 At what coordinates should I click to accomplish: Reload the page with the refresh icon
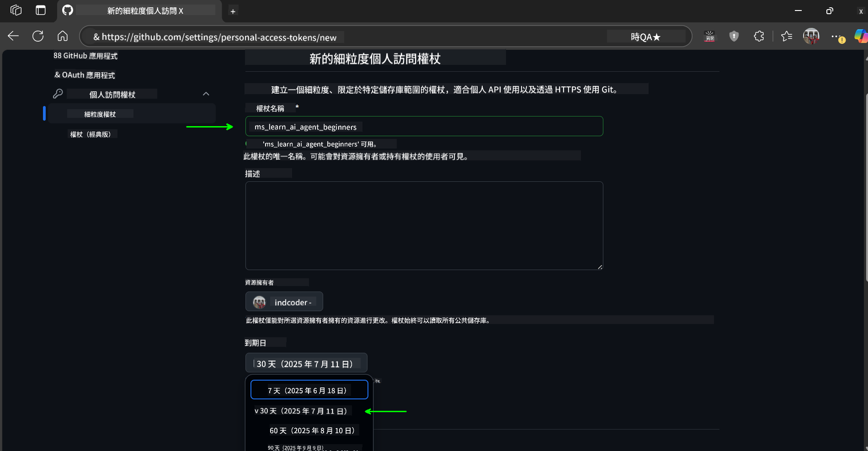click(38, 36)
